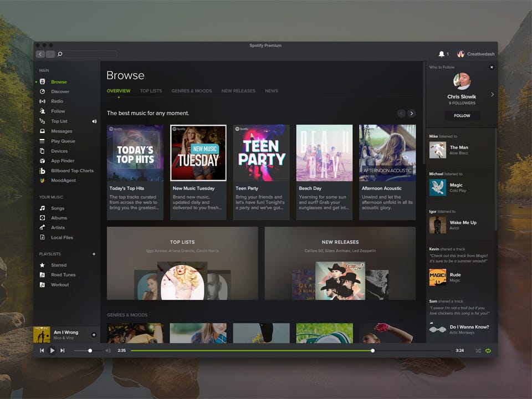The height and width of the screenshot is (399, 532).
Task: Open Browse in the sidebar
Action: coord(59,82)
